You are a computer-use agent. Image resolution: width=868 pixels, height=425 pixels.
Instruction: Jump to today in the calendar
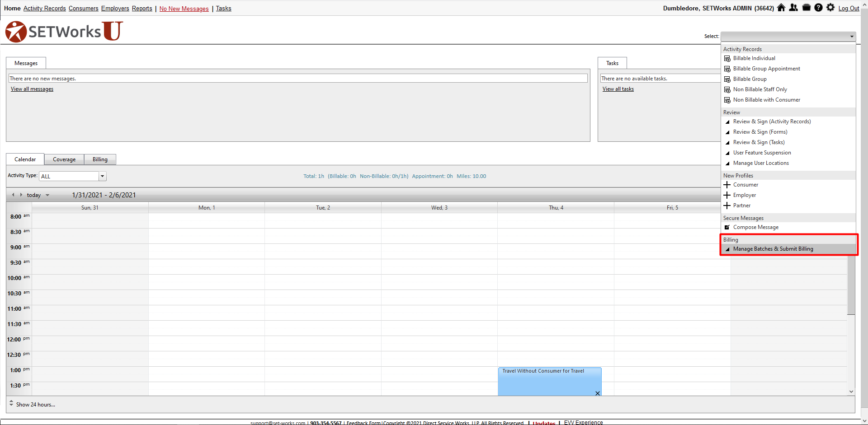point(34,195)
